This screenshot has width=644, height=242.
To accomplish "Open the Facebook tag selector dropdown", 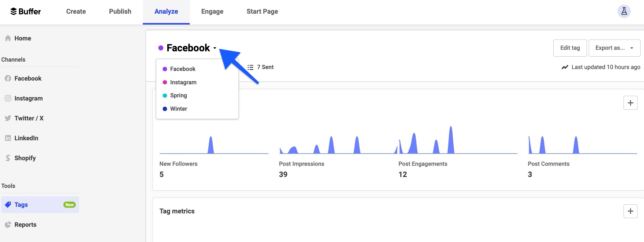I will tap(188, 48).
